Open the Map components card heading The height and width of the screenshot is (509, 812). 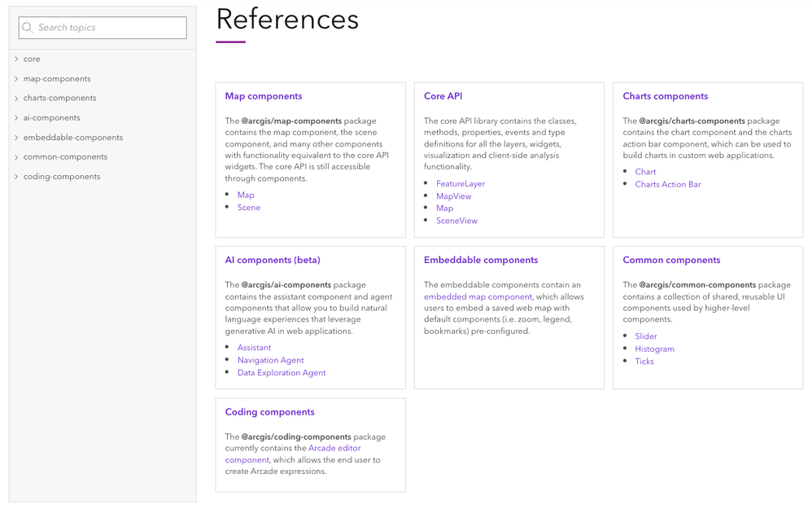click(x=264, y=96)
